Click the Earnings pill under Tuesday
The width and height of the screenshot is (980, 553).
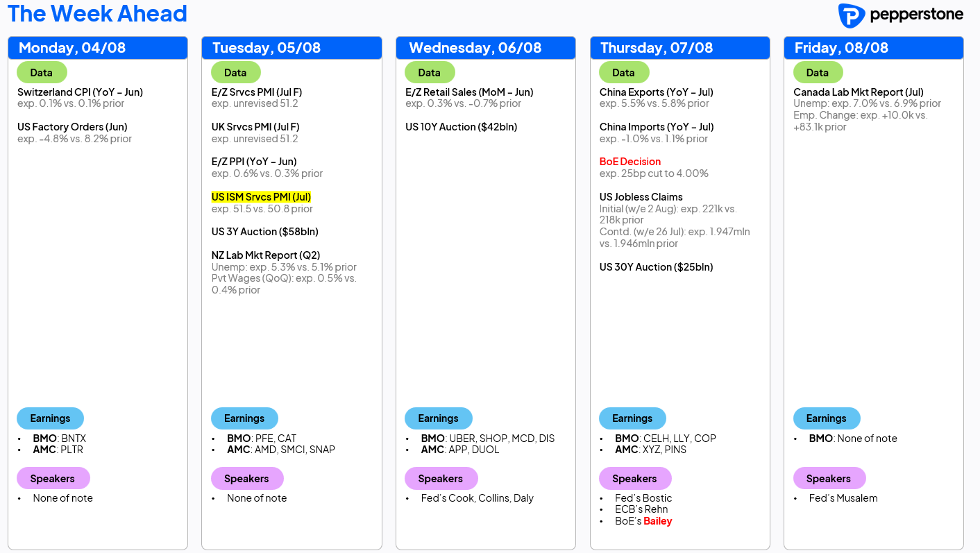pyautogui.click(x=244, y=418)
